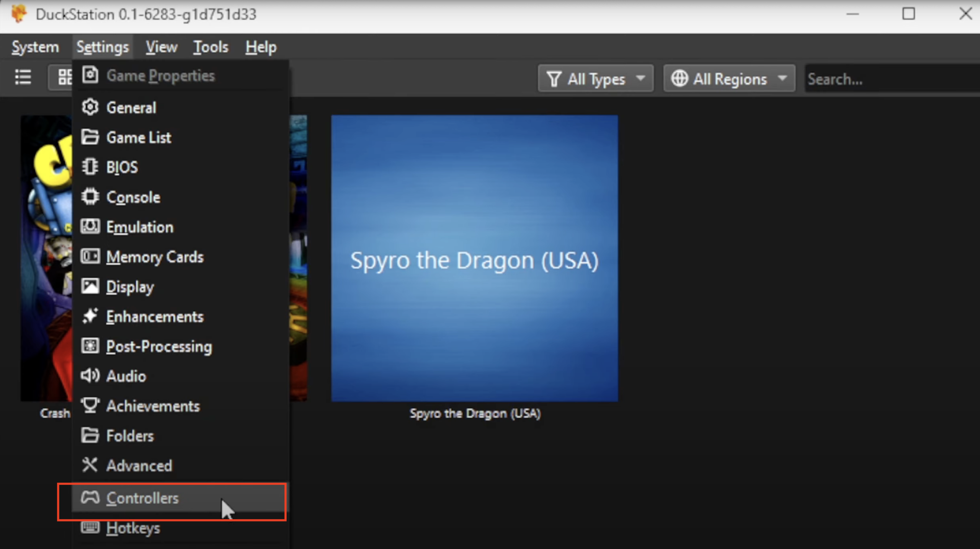This screenshot has width=980, height=549.
Task: Click the globe regions icon
Action: [x=679, y=78]
